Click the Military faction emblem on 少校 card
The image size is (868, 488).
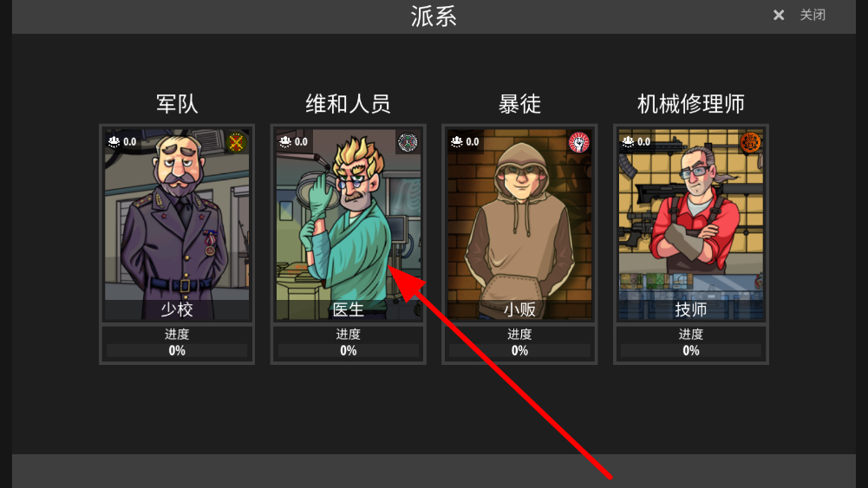(x=237, y=142)
